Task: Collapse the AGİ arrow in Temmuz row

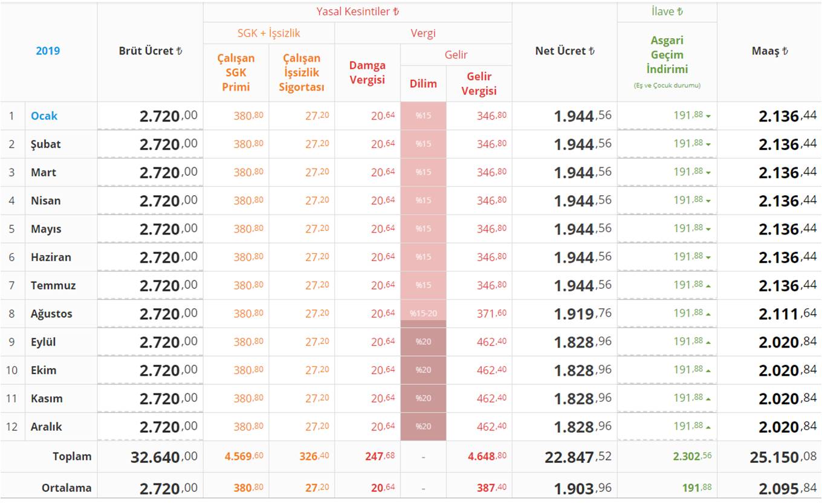Action: (x=708, y=285)
